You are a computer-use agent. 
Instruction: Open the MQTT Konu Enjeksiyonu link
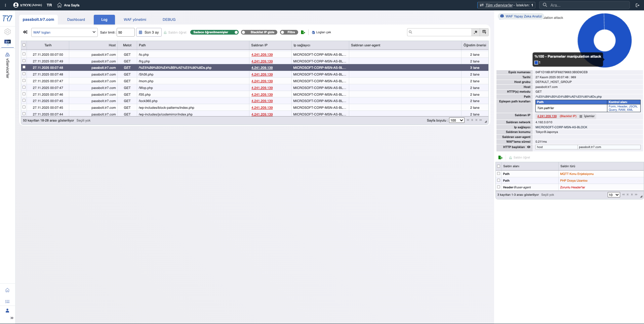click(577, 174)
